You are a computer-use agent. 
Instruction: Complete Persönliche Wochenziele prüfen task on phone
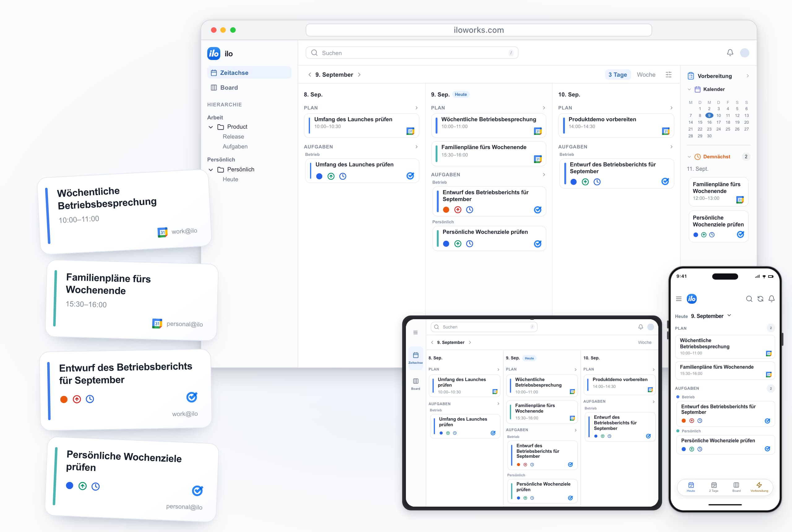click(767, 449)
